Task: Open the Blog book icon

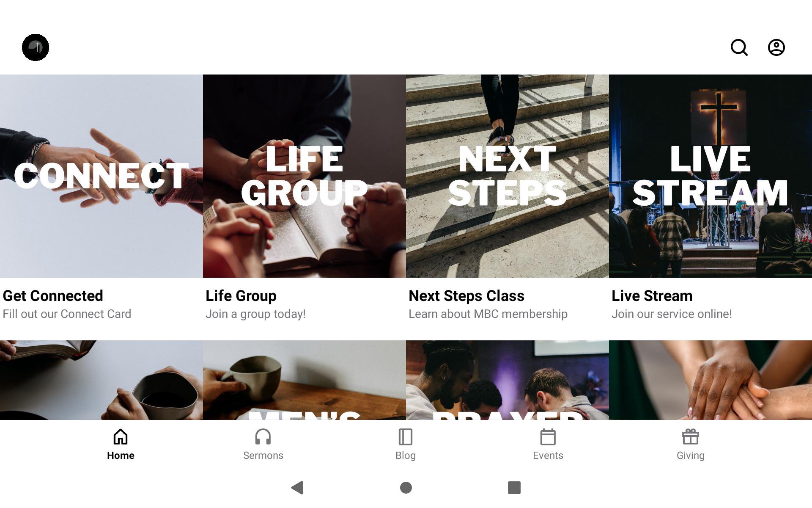Action: click(x=406, y=436)
